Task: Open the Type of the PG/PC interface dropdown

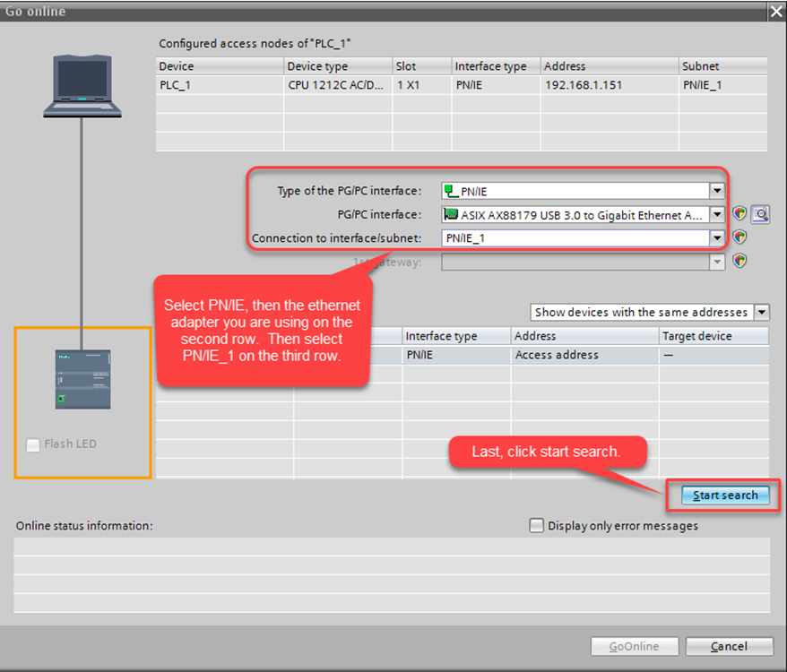Action: click(x=719, y=190)
